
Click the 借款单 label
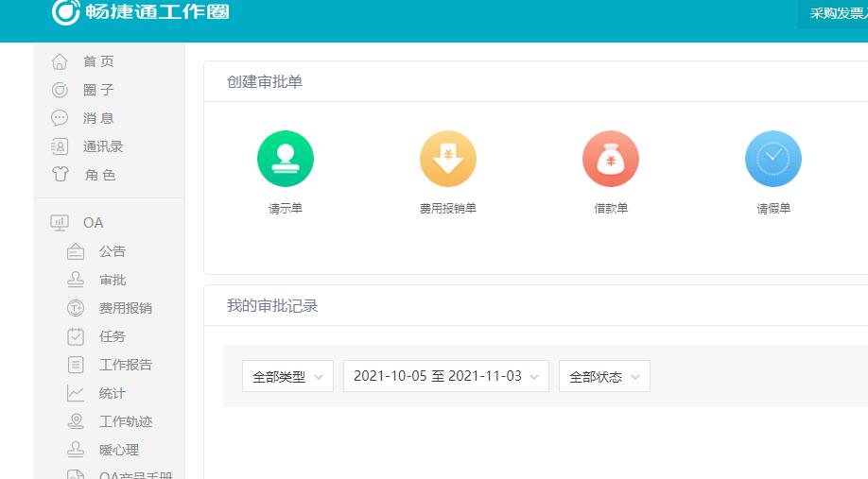pos(611,209)
